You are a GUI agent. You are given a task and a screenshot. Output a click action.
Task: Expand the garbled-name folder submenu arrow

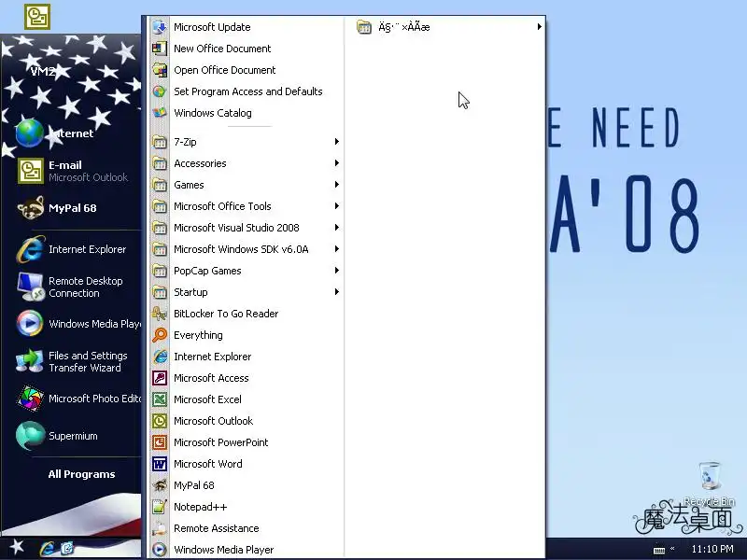539,27
